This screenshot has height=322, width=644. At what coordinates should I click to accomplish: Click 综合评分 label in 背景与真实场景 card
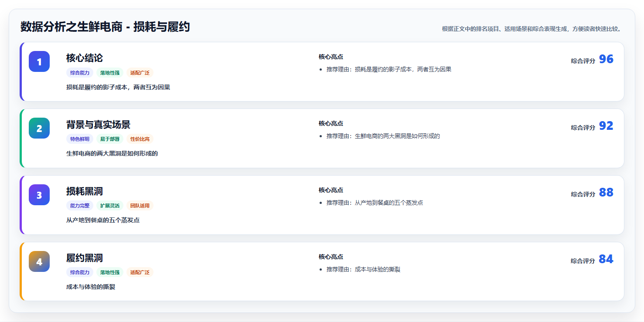(583, 128)
